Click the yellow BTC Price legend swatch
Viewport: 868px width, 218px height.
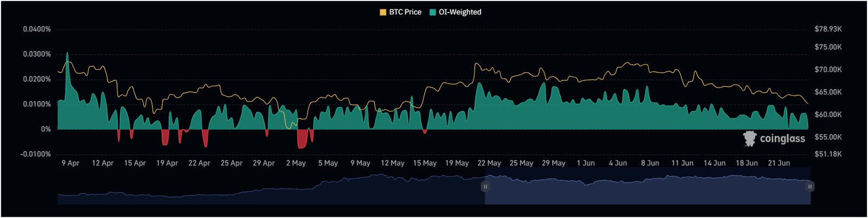point(383,12)
